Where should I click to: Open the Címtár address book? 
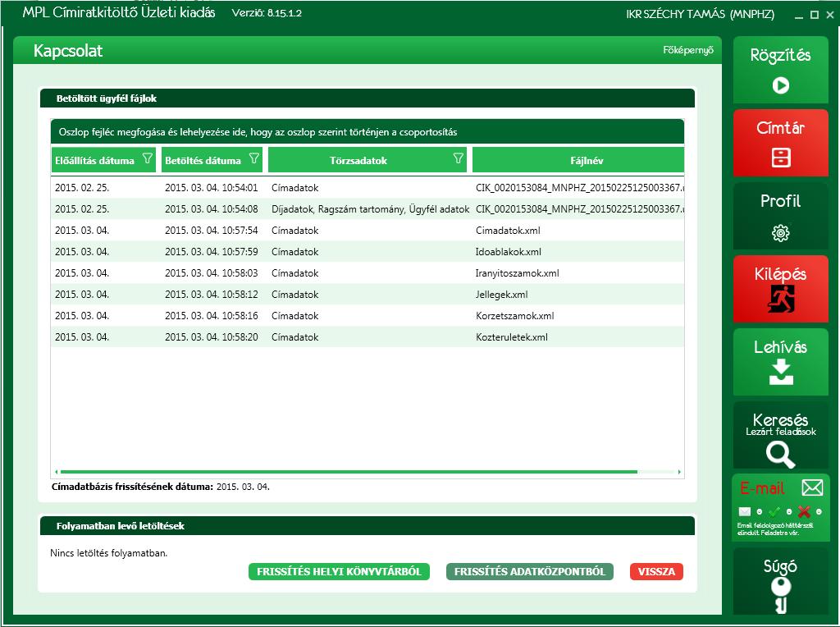coord(781,143)
